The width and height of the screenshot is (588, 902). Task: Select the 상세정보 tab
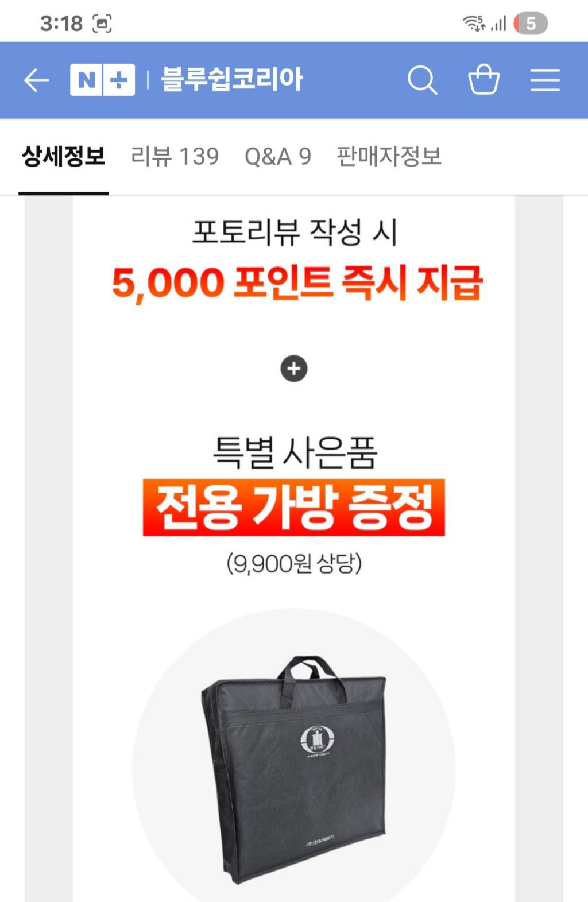[63, 156]
